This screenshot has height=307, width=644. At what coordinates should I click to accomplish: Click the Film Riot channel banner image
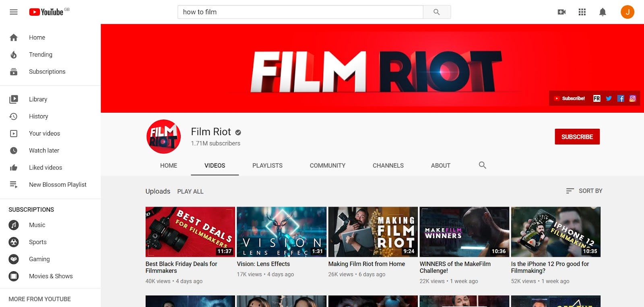point(372,68)
